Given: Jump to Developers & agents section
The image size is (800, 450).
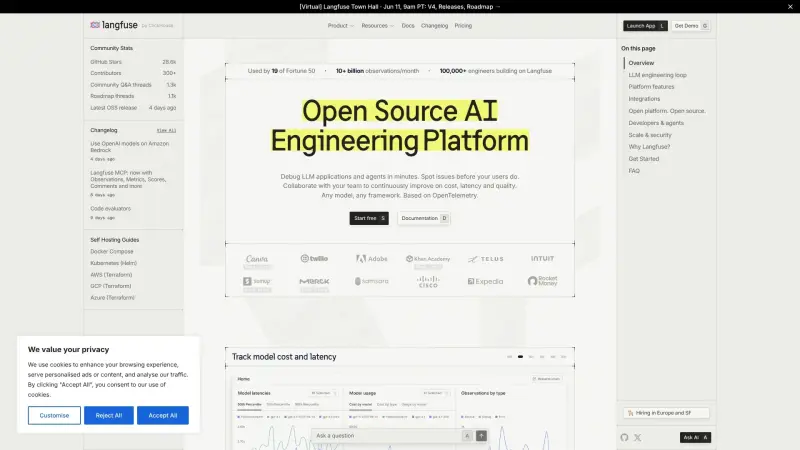Looking at the screenshot, I should (656, 123).
